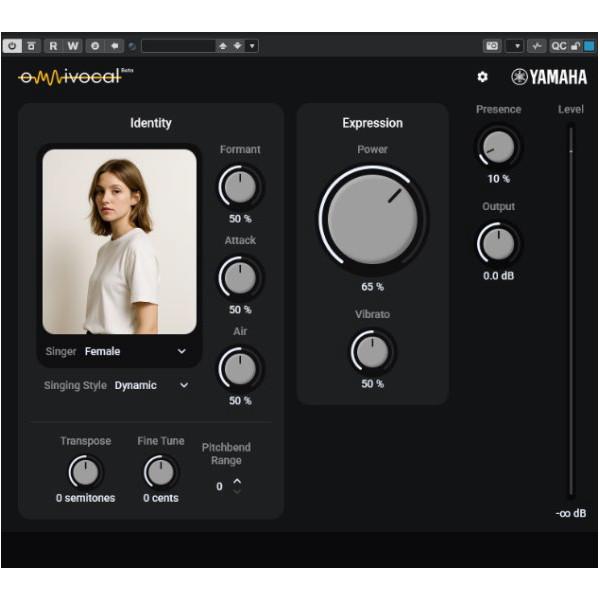Open the preset management dropdown arrow
This screenshot has height=600, width=600.
(x=252, y=46)
